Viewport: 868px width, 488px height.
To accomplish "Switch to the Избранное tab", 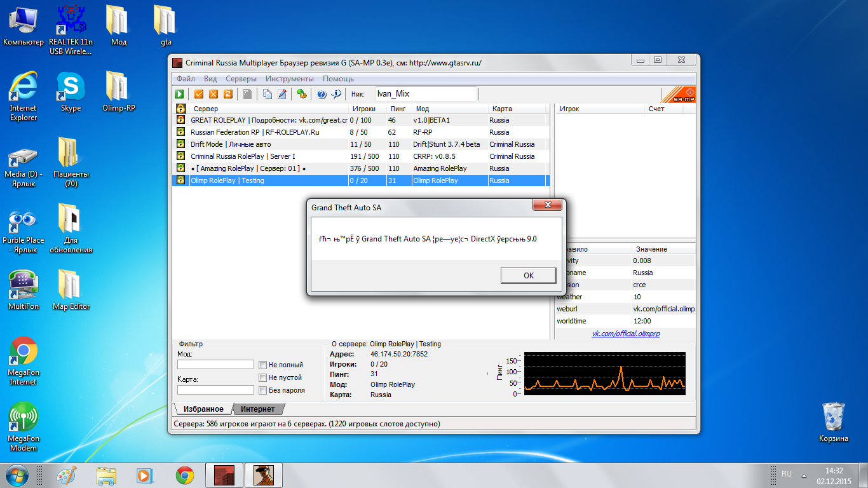I will point(203,409).
